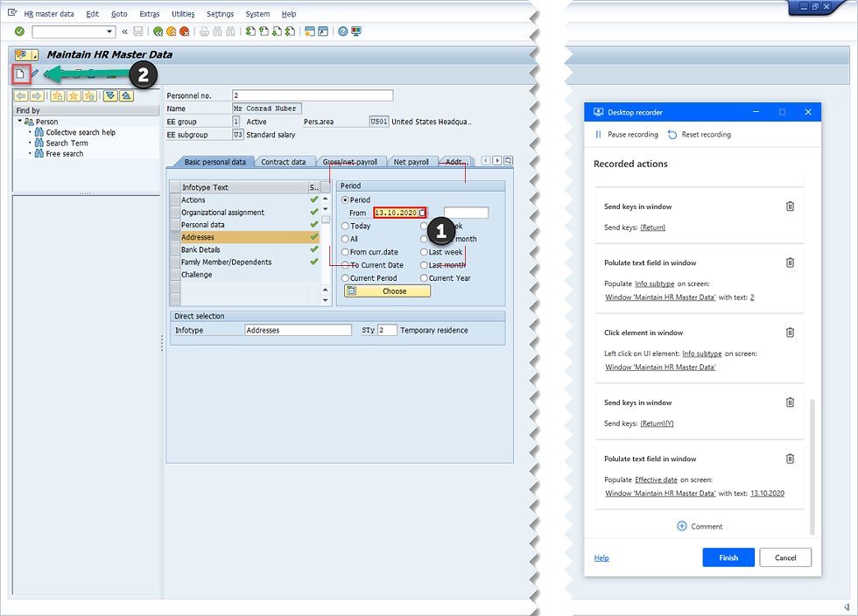Switch to the Net payroll tab
This screenshot has width=858, height=616.
pyautogui.click(x=411, y=162)
